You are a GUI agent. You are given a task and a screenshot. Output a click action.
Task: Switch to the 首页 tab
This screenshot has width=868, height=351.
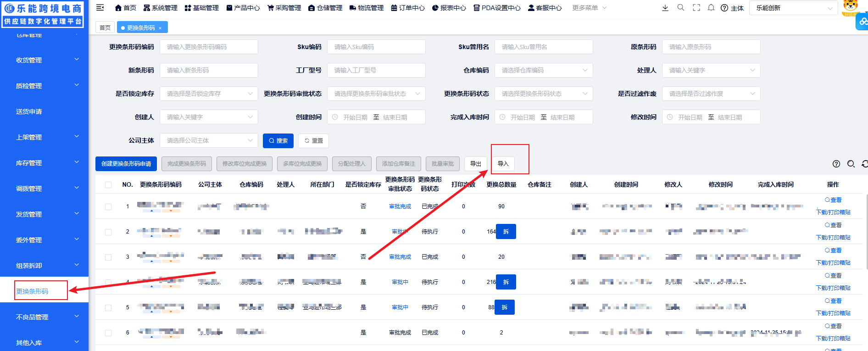105,28
